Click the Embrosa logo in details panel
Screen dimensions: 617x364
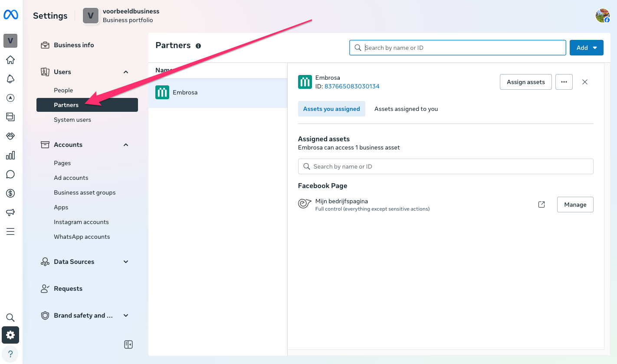pos(305,82)
